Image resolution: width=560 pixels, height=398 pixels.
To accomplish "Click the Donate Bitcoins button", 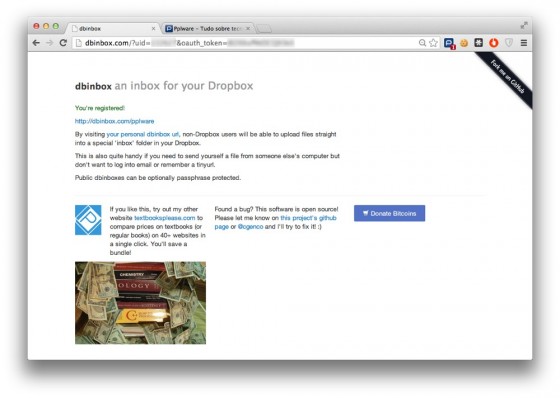I will (389, 213).
